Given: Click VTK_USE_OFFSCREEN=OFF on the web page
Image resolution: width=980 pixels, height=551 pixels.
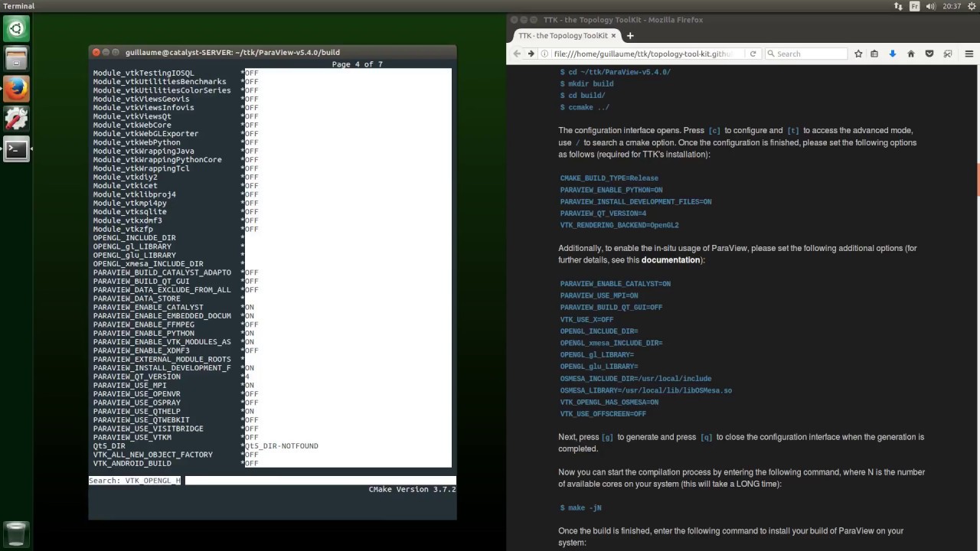Looking at the screenshot, I should [x=603, y=414].
